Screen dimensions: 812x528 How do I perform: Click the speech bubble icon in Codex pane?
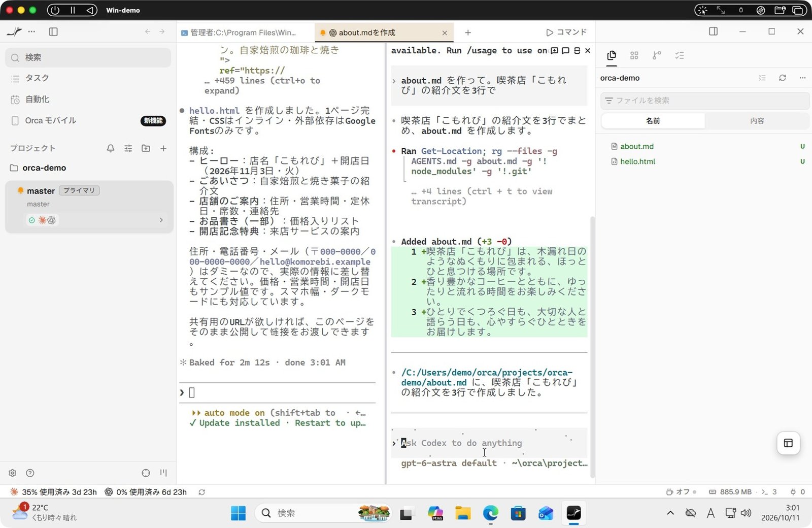pyautogui.click(x=565, y=50)
